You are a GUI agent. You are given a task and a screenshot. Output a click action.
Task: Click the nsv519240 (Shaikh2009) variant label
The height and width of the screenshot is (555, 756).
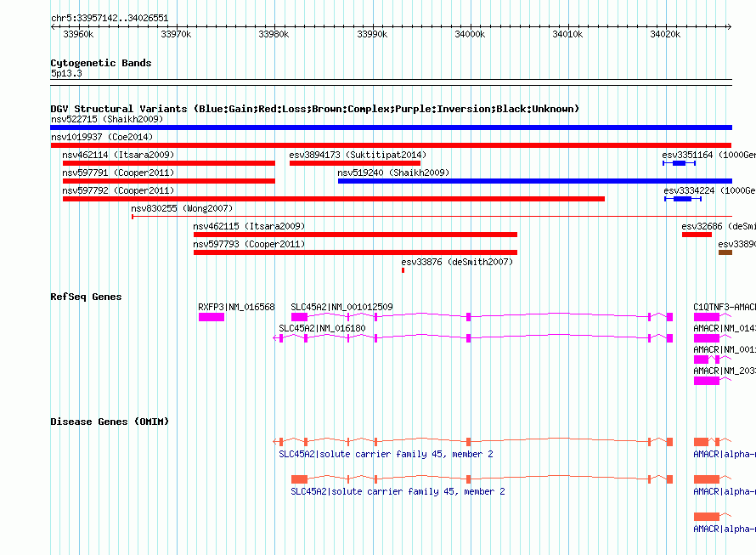point(393,173)
